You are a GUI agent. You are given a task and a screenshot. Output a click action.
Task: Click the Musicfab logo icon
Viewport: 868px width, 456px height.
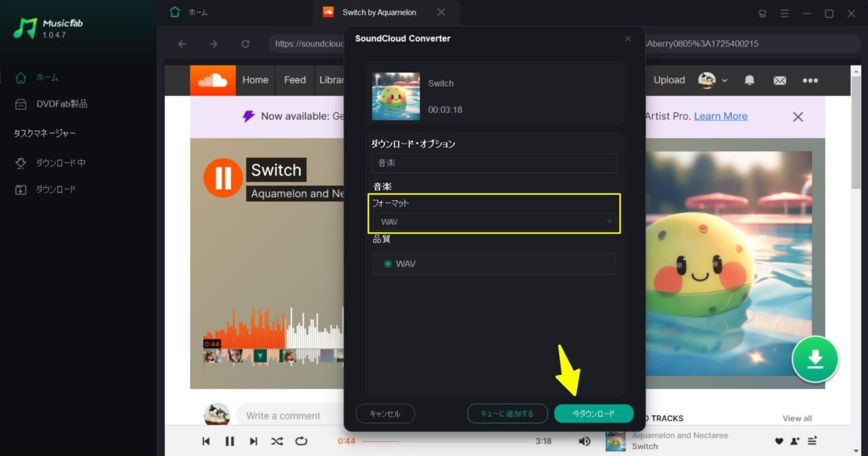pyautogui.click(x=25, y=28)
